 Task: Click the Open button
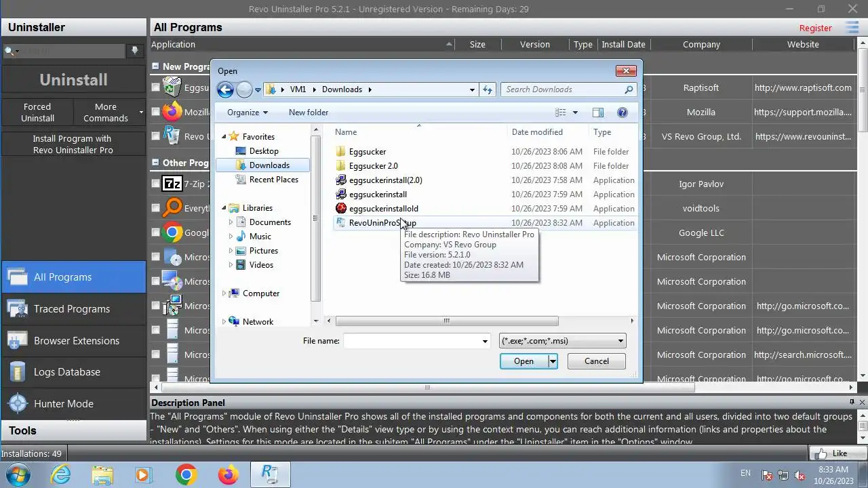[x=524, y=361]
